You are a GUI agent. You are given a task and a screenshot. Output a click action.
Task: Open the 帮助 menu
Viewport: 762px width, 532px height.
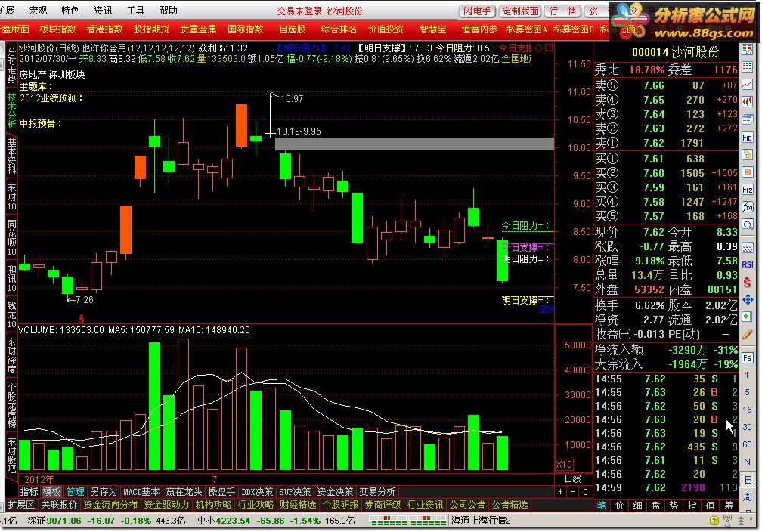click(x=168, y=11)
